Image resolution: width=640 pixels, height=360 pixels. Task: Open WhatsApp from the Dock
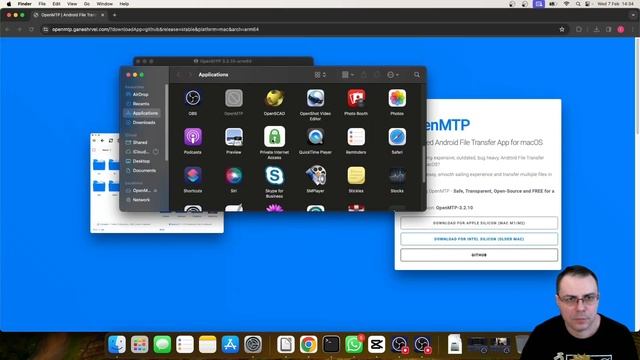click(353, 344)
